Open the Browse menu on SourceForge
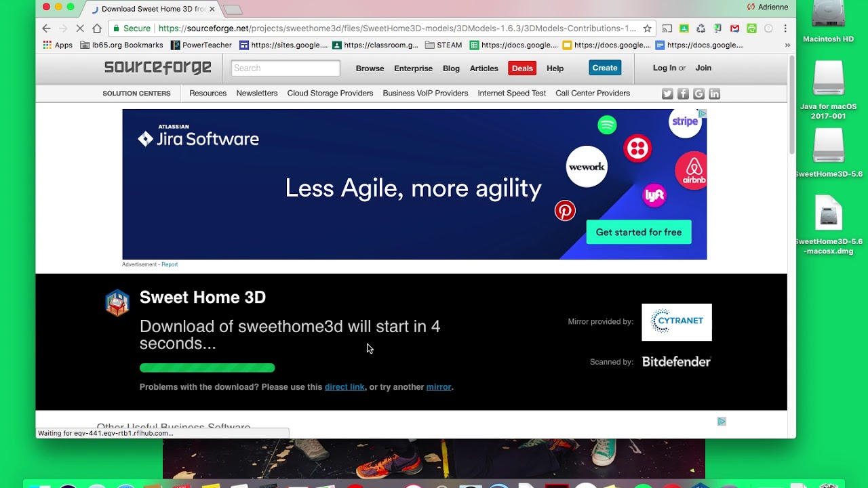868x488 pixels. click(370, 68)
